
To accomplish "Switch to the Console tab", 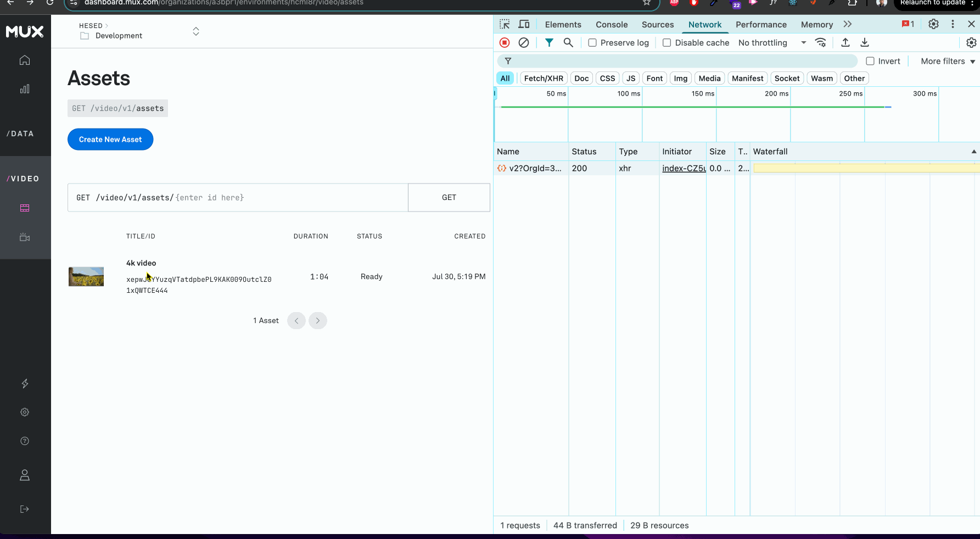I will (612, 25).
